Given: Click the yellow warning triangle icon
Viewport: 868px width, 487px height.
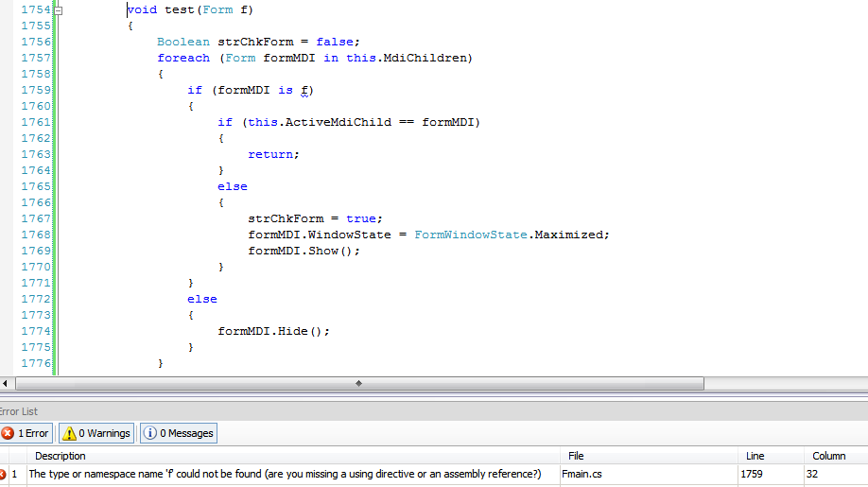Looking at the screenshot, I should click(69, 433).
